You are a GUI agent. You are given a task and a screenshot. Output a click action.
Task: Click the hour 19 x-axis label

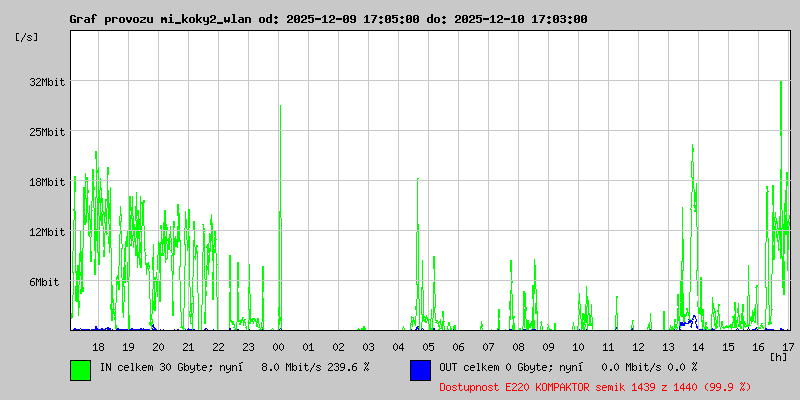coord(129,347)
